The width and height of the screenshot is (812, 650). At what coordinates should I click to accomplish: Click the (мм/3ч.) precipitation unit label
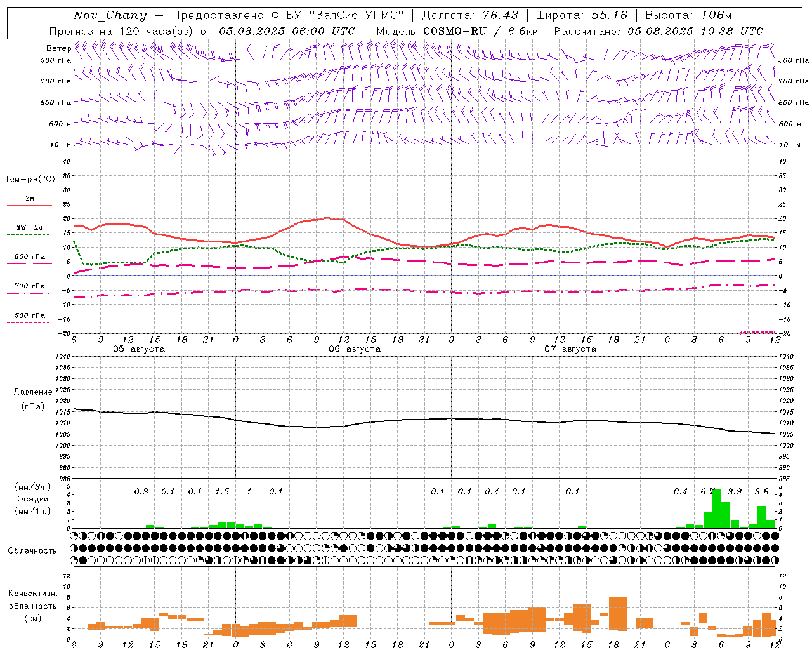pyautogui.click(x=32, y=487)
